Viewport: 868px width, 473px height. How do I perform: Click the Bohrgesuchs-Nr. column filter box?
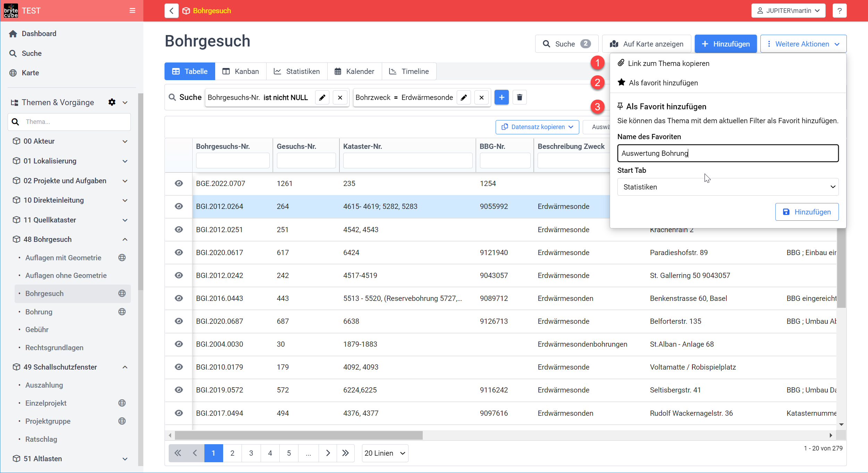click(x=233, y=161)
